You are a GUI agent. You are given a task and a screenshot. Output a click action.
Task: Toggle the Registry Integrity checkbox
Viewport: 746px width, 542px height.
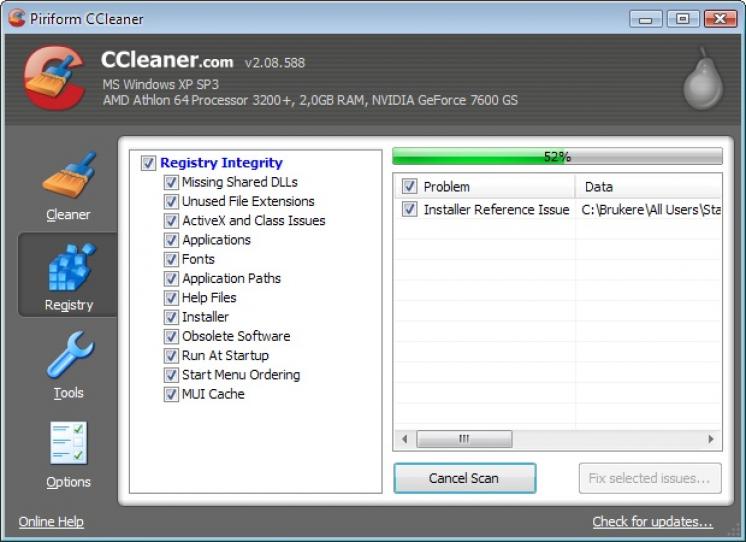point(148,163)
